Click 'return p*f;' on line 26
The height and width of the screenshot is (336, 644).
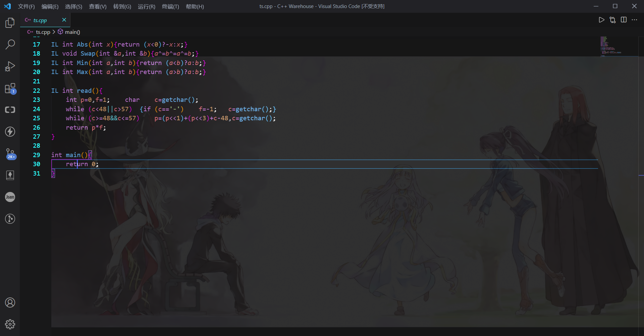pos(86,128)
